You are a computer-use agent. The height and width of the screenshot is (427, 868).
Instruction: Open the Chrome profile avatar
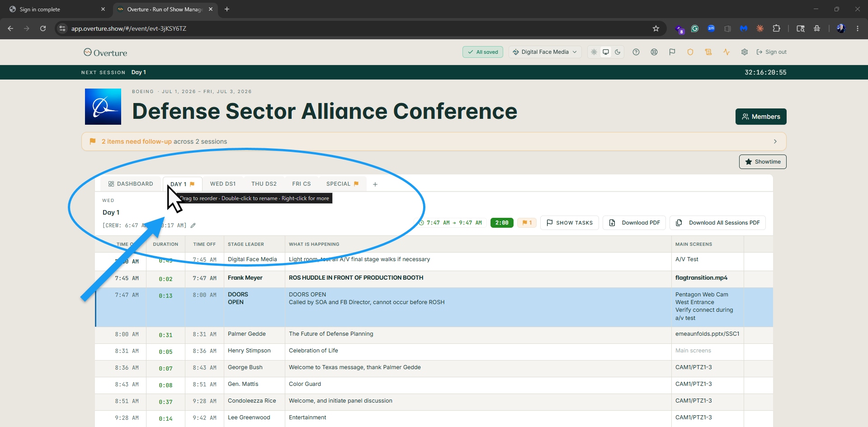pyautogui.click(x=841, y=28)
